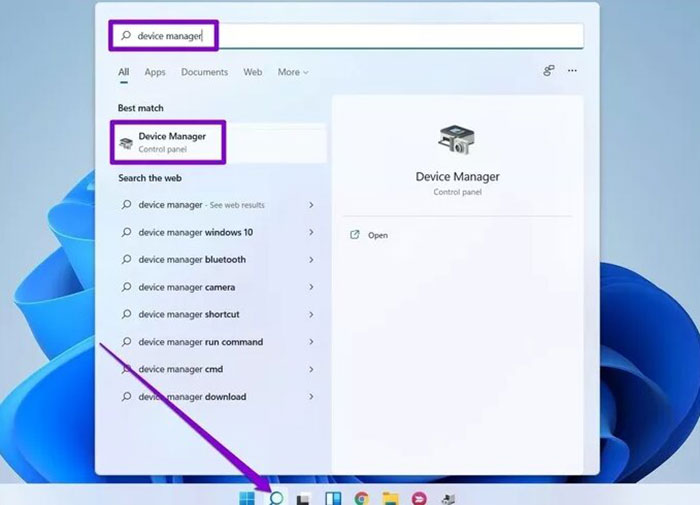Click the Device Manager icon on taskbar
Viewport: 700px width, 505px height.
tap(448, 499)
